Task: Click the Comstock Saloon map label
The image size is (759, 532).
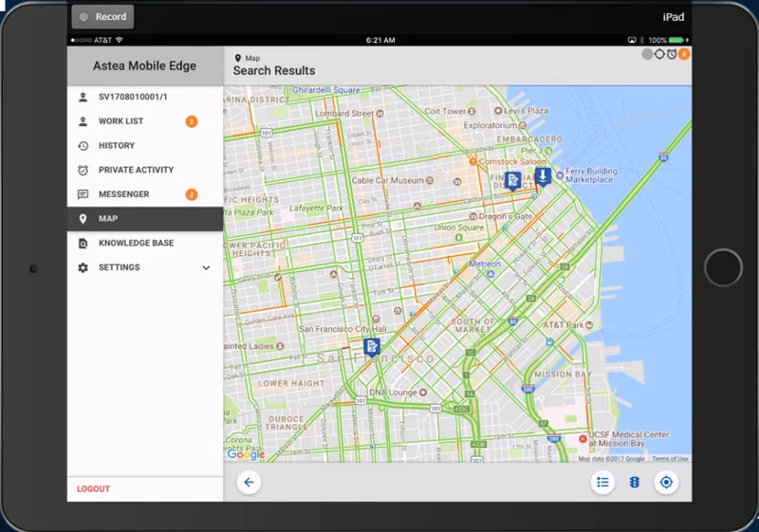Action: pyautogui.click(x=512, y=161)
